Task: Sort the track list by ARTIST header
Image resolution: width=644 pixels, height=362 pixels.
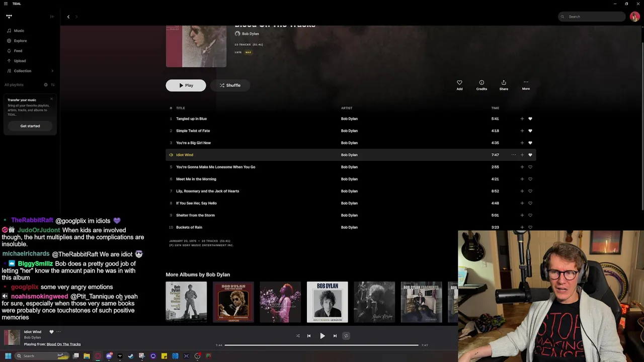Action: click(x=347, y=108)
